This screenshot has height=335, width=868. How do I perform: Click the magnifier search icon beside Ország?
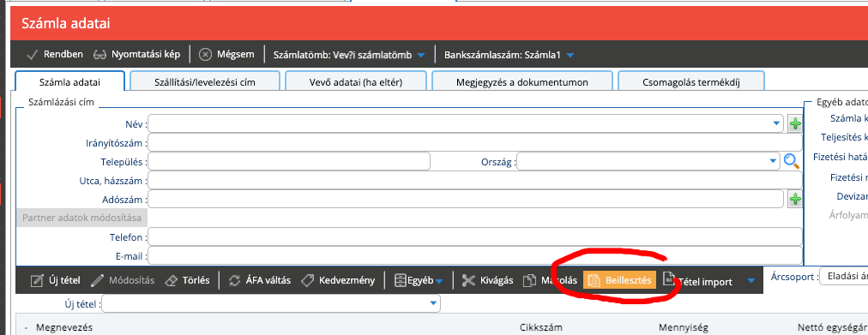(792, 161)
